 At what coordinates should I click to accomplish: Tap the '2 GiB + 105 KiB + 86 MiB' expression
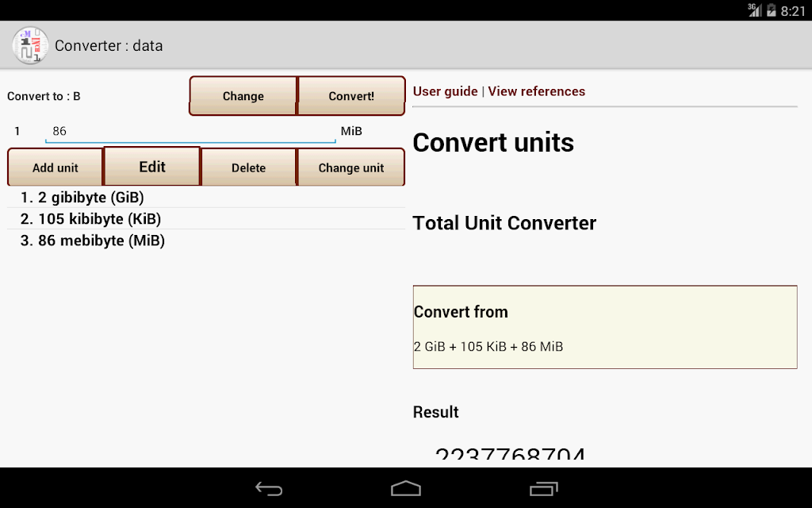488,346
